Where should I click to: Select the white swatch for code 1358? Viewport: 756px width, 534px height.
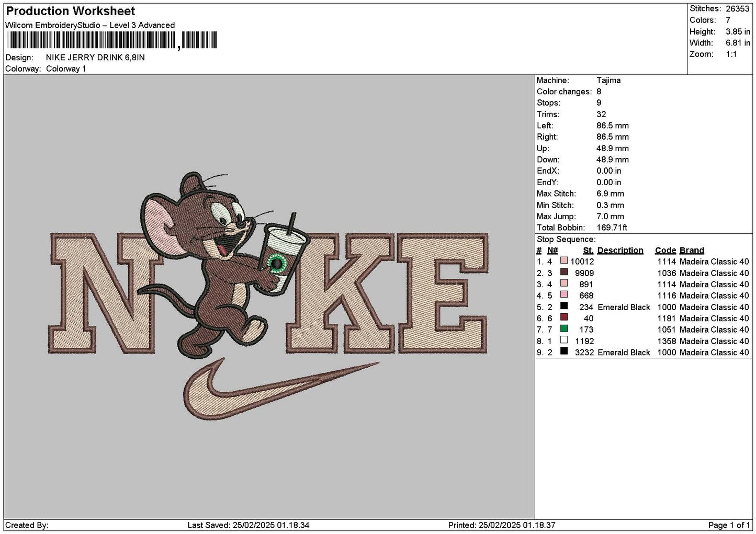[x=563, y=340]
